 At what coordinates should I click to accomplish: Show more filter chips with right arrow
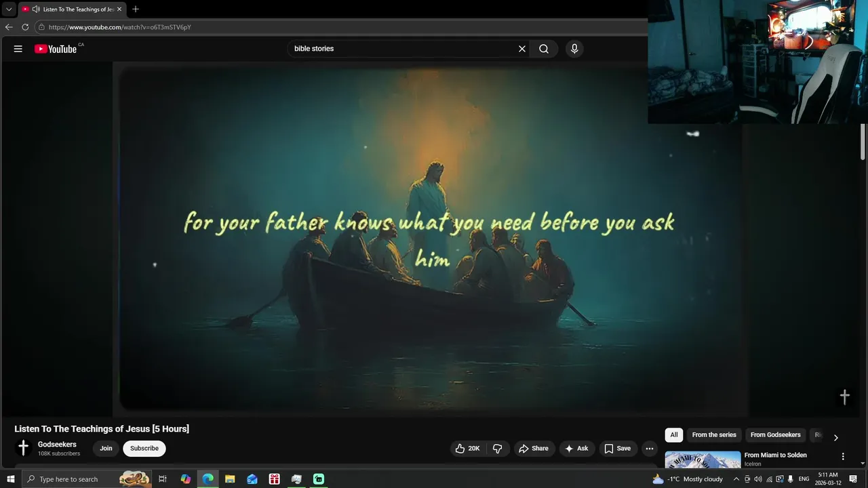(835, 438)
